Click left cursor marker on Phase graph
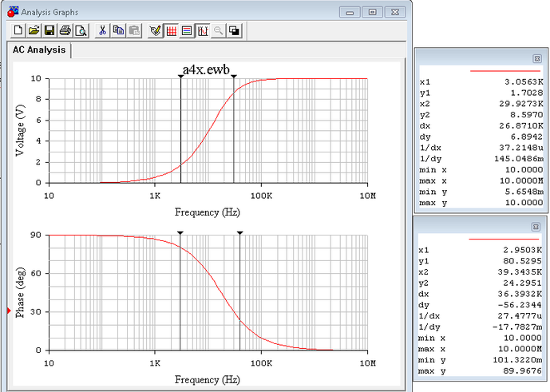The width and height of the screenshot is (550, 392). pos(180,232)
